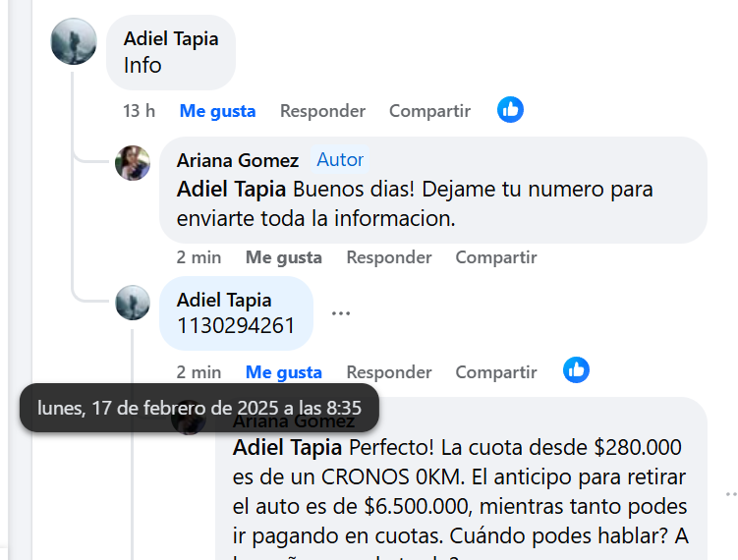Open Adiel Tapia's avatar on Info comment
This screenshot has height=560, width=738.
pos(74,41)
